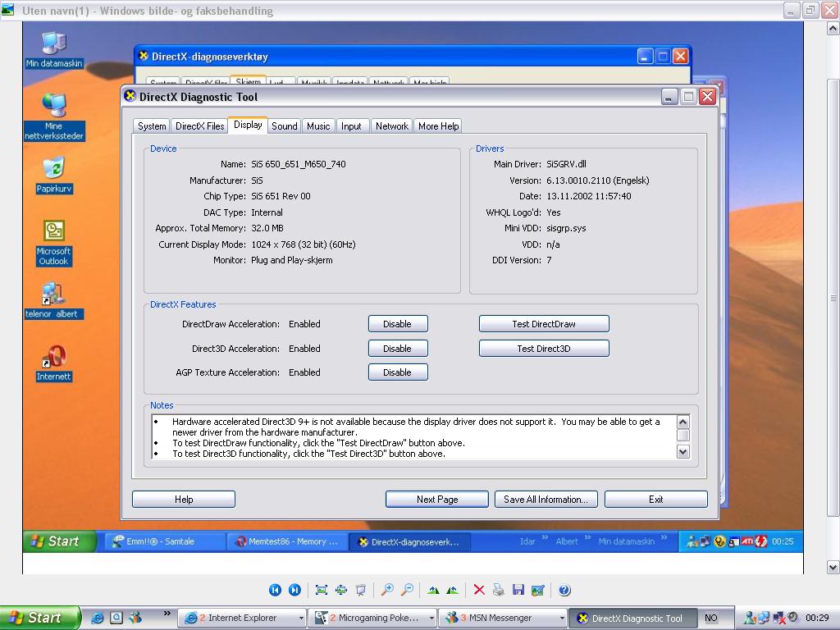The width and height of the screenshot is (840, 630).
Task: Delete the image with the red X icon
Action: (x=479, y=590)
